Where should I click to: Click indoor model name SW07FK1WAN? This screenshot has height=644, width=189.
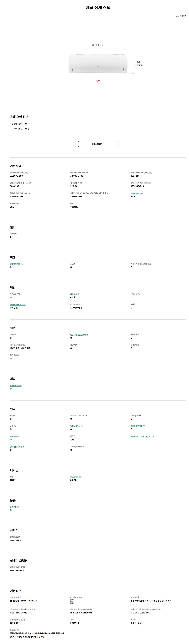pyautogui.click(x=17, y=571)
